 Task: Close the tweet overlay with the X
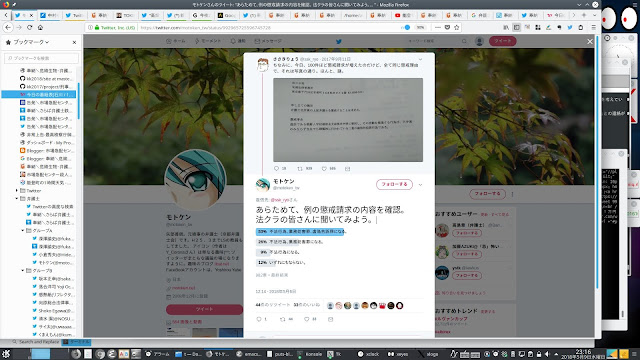pos(590,41)
